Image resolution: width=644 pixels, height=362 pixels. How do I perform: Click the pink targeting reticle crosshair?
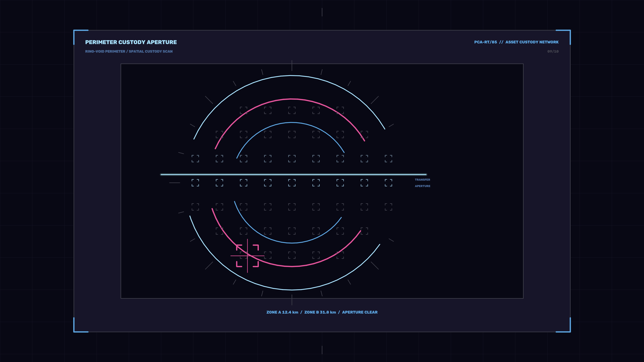[x=247, y=256]
